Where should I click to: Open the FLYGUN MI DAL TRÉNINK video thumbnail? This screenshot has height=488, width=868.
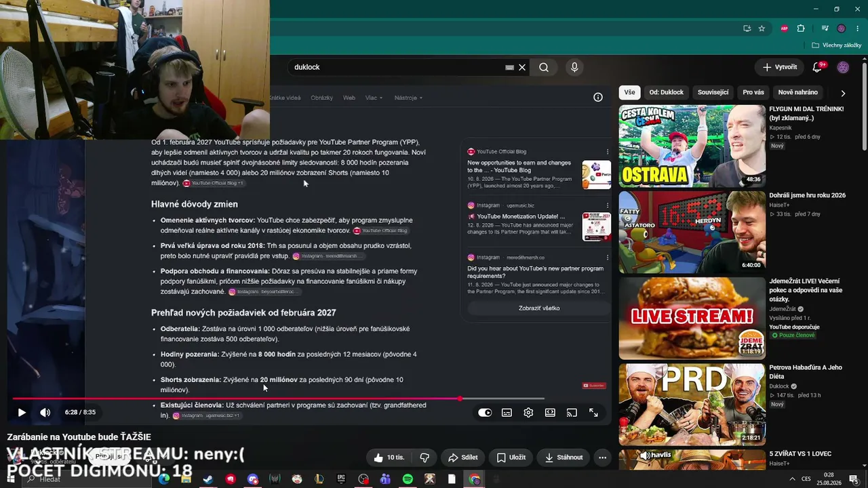coord(692,146)
